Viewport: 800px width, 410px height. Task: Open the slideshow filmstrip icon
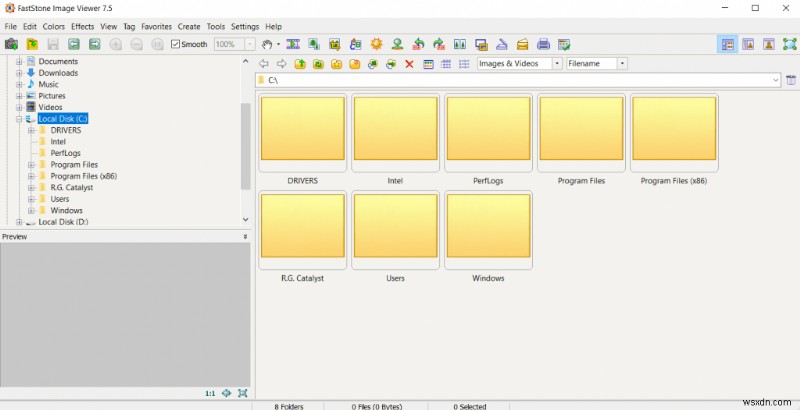[293, 44]
